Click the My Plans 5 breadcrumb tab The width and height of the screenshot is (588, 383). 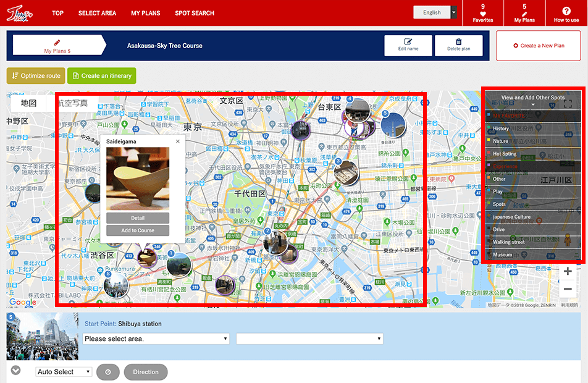pos(59,45)
